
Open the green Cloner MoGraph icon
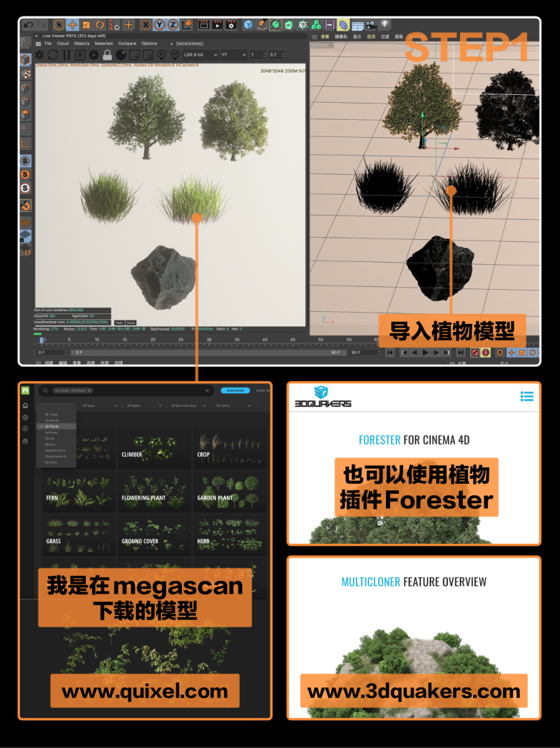tap(316, 25)
